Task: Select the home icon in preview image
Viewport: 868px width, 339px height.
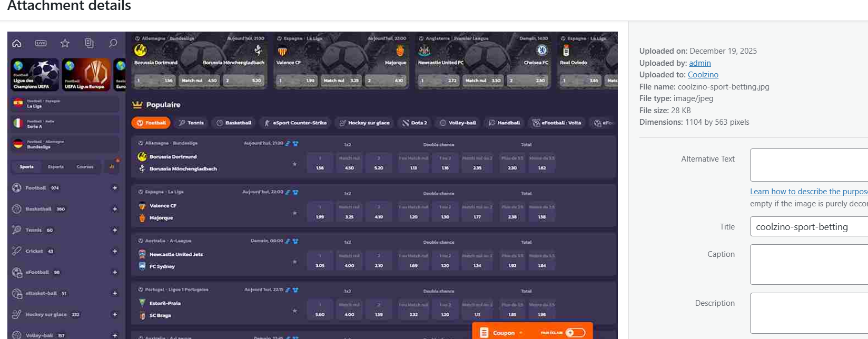Action: pos(17,43)
